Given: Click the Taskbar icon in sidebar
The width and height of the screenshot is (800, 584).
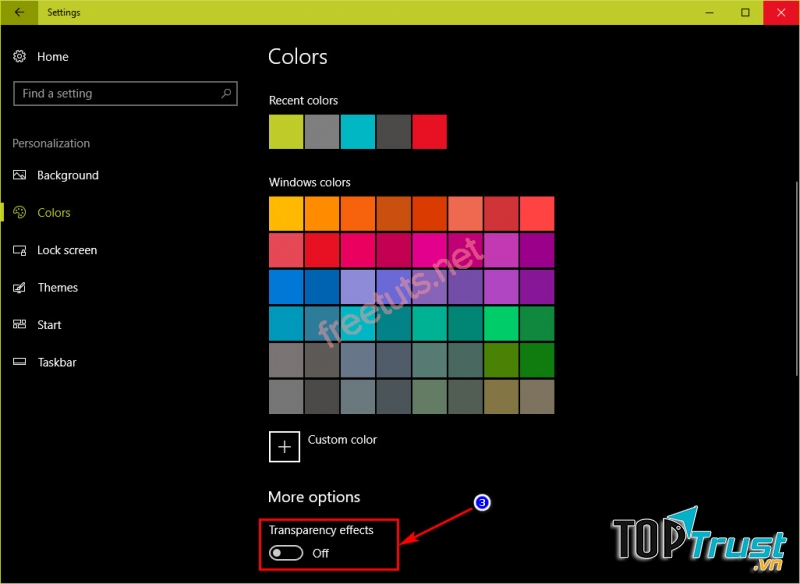Looking at the screenshot, I should pyautogui.click(x=19, y=362).
